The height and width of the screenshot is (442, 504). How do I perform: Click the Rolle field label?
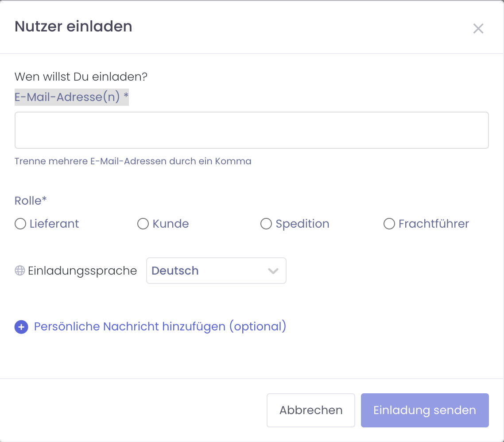point(31,201)
